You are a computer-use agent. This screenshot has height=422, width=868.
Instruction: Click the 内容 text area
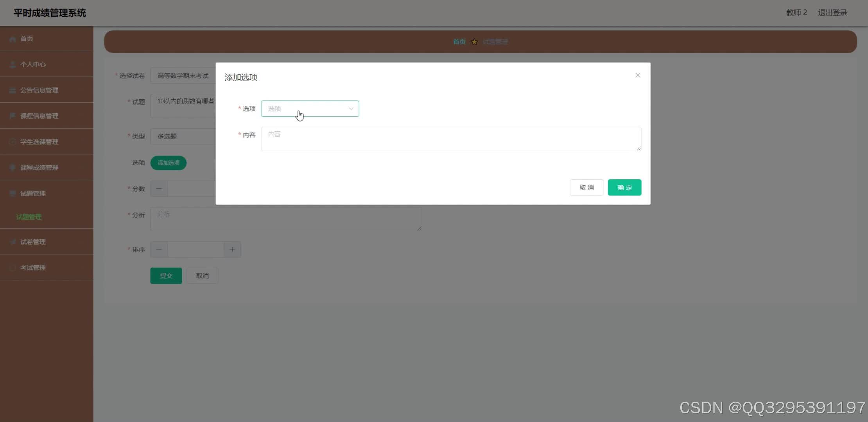point(451,139)
